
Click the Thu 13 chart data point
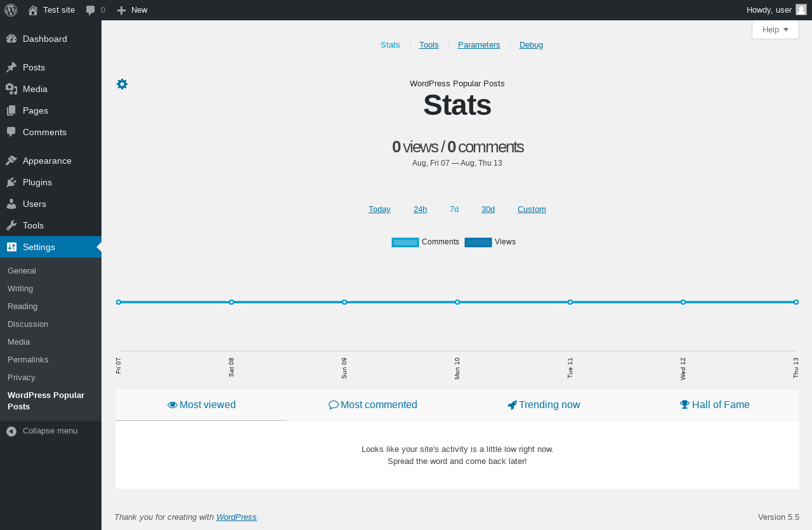(796, 302)
